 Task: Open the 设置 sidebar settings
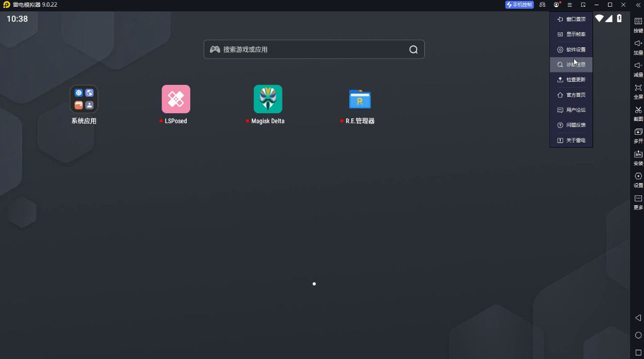click(x=638, y=180)
